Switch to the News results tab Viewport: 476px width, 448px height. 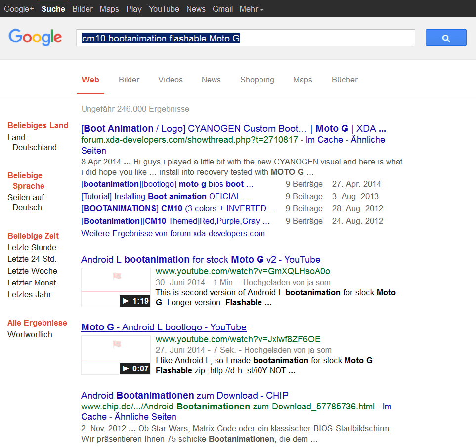pos(211,80)
